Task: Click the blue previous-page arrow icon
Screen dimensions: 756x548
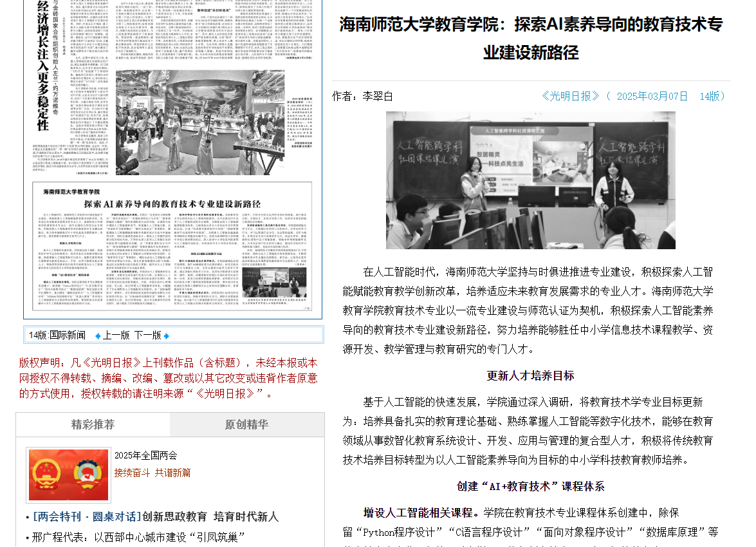Action: (x=98, y=335)
